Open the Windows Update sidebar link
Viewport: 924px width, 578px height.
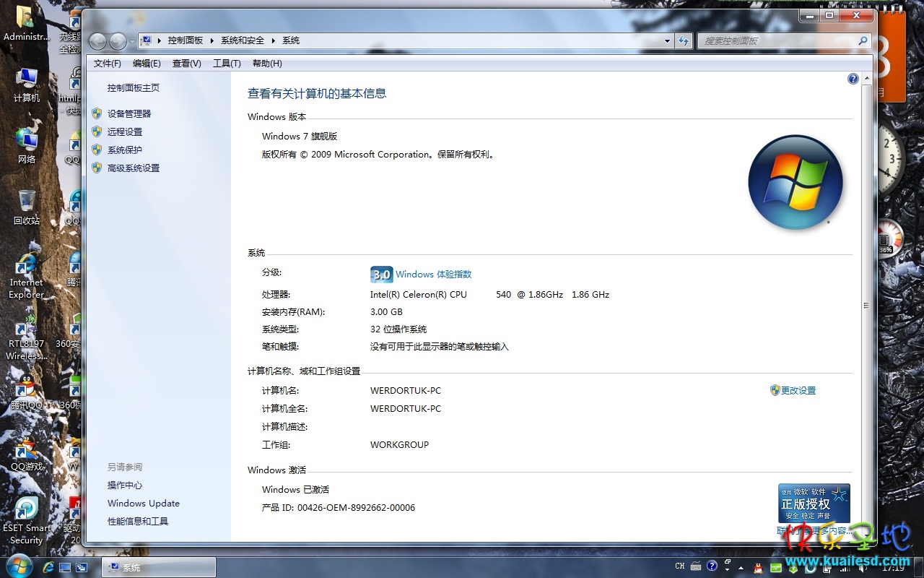[144, 504]
